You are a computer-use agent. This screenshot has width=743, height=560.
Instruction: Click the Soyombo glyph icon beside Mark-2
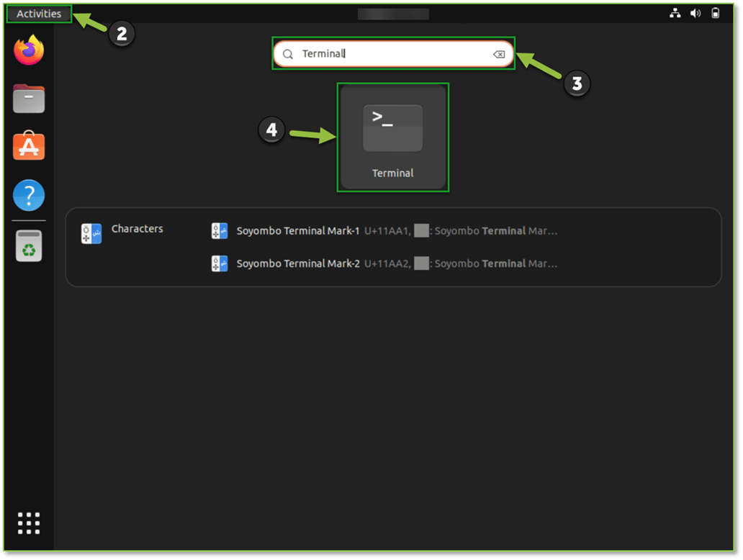(220, 263)
